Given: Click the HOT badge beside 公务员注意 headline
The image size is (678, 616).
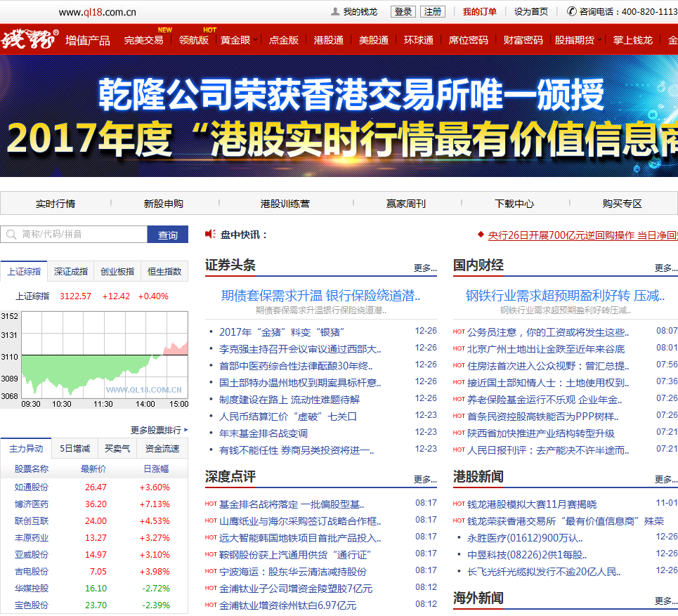Looking at the screenshot, I should (x=459, y=332).
